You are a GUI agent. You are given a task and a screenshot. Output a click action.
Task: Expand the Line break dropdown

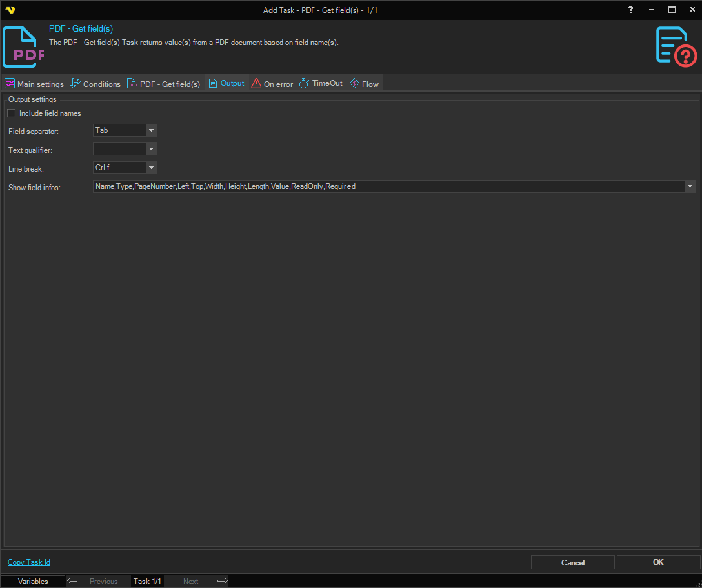151,168
